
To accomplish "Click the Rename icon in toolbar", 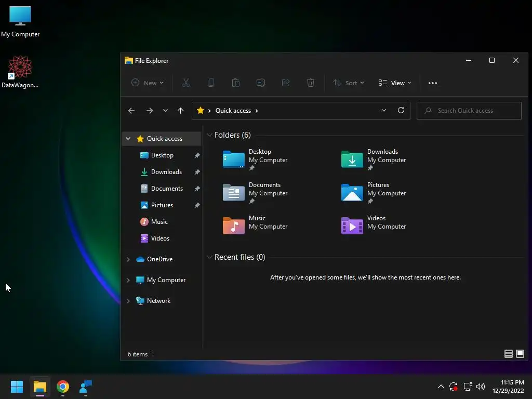I will point(261,83).
